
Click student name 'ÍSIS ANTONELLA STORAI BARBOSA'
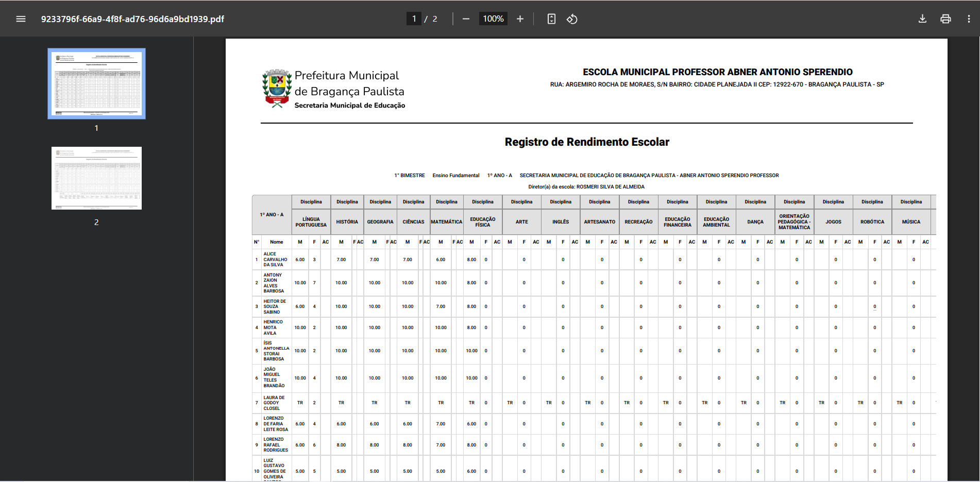(x=276, y=351)
